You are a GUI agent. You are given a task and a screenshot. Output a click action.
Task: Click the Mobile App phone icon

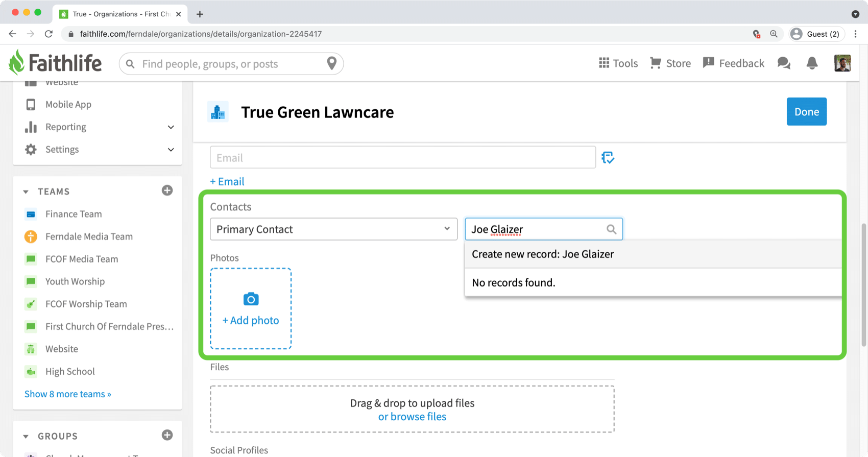click(31, 104)
